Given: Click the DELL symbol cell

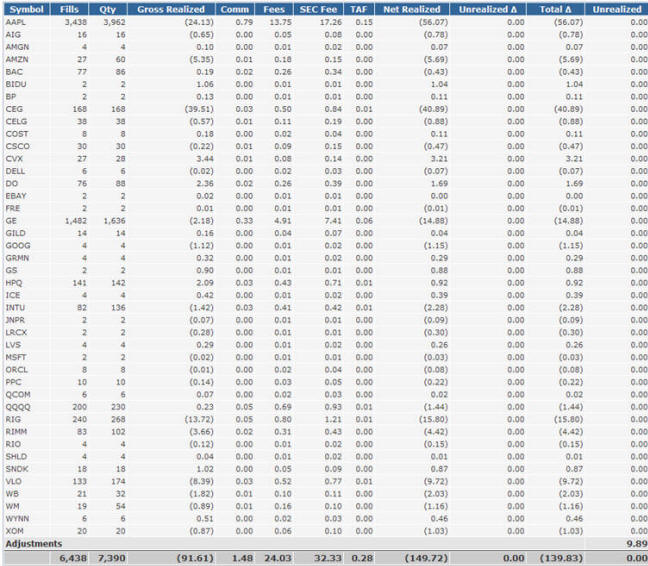Looking at the screenshot, I should point(15,171).
